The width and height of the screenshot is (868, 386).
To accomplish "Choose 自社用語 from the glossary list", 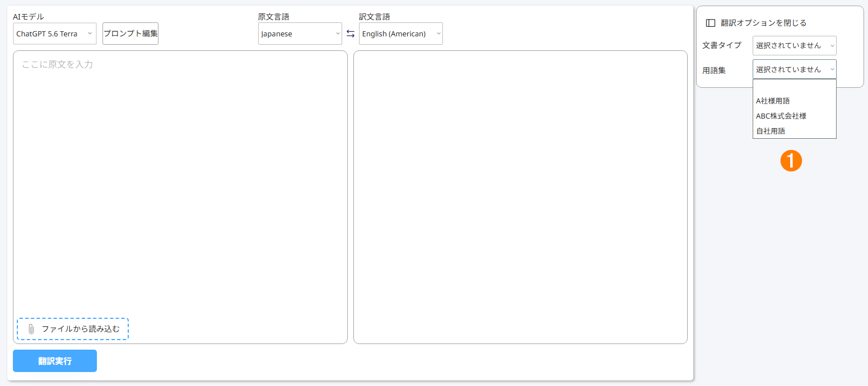I will [x=795, y=131].
